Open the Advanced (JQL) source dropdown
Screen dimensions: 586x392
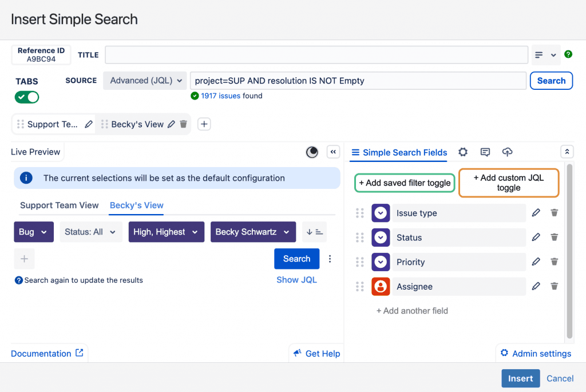[x=145, y=81]
